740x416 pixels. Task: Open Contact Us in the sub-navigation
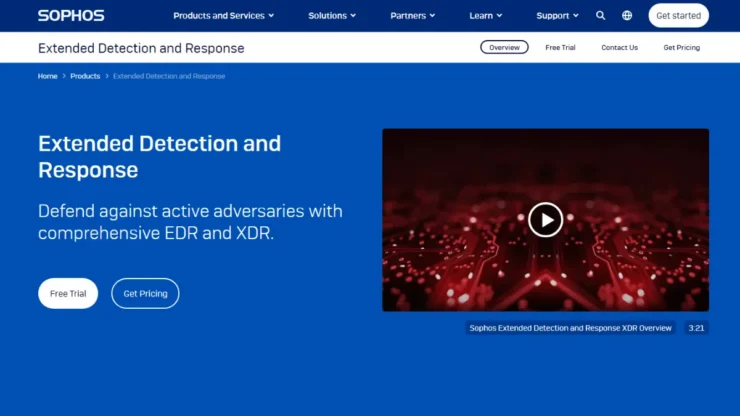tap(619, 47)
